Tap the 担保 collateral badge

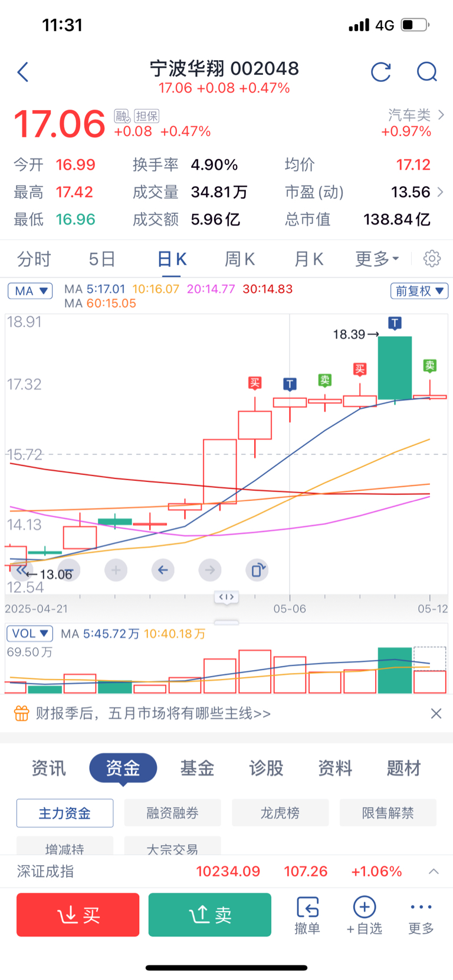147,116
